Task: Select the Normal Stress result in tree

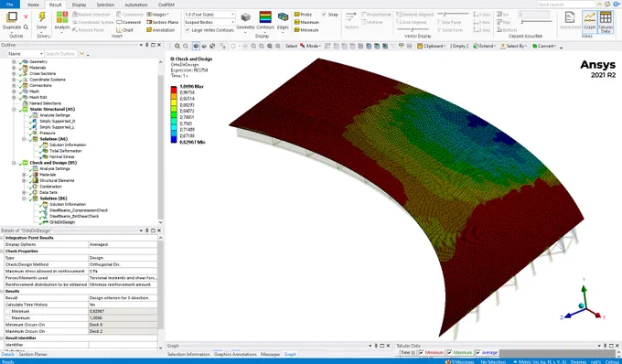Action: (x=61, y=156)
